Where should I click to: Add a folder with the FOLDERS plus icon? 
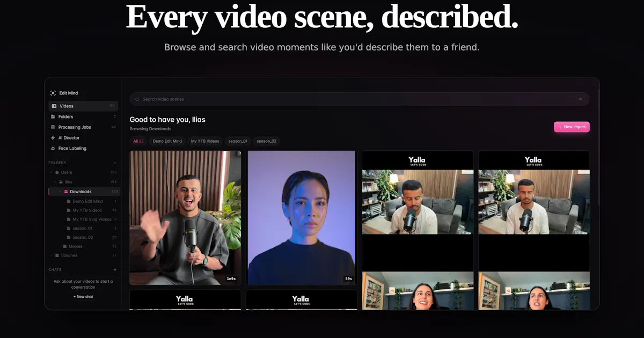pyautogui.click(x=114, y=163)
